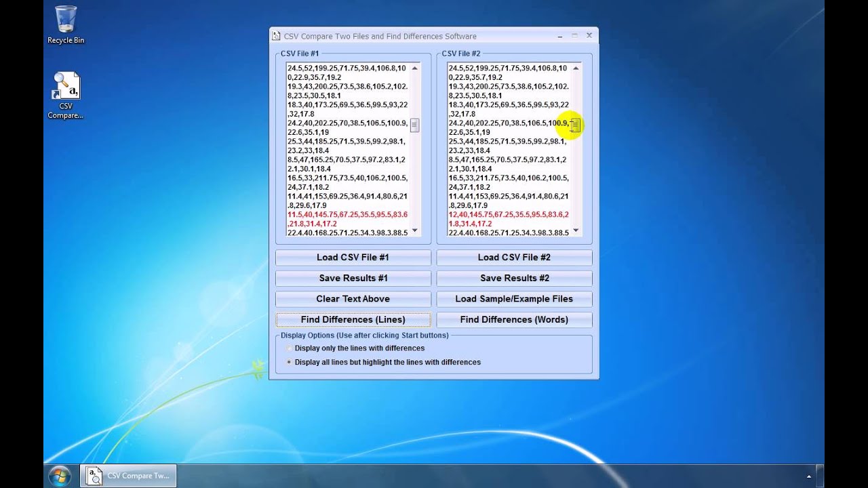
Task: Click the scrollbar thumb in CSV File #2
Action: click(576, 125)
